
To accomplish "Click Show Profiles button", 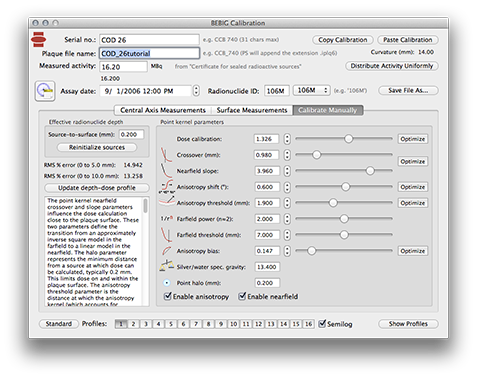I will pyautogui.click(x=408, y=324).
